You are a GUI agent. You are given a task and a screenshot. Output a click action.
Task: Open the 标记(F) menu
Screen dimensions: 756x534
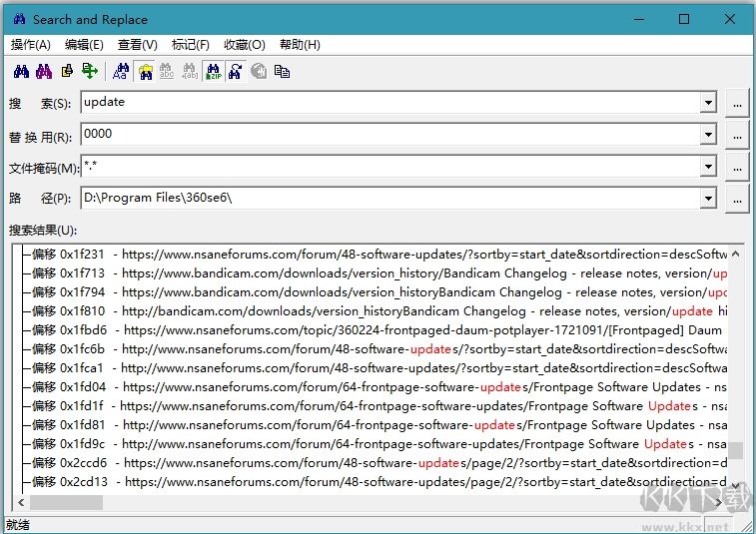click(191, 45)
